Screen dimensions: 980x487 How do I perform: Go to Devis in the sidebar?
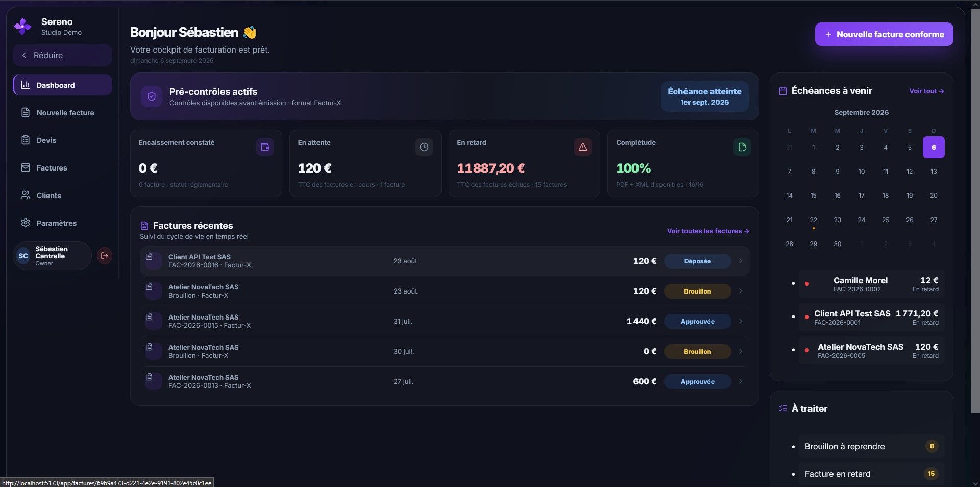62,140
